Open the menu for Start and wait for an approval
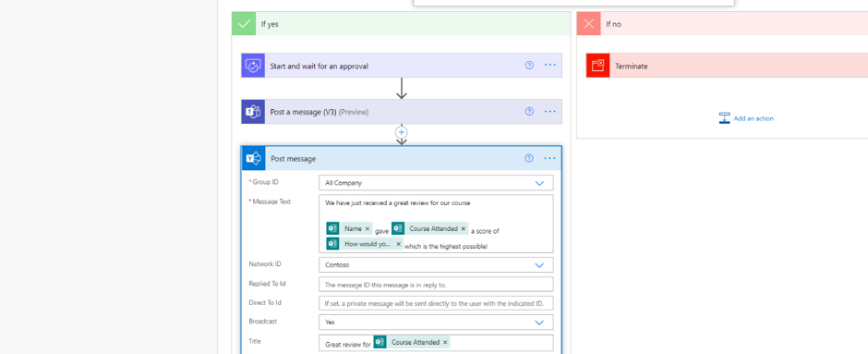The width and height of the screenshot is (868, 354). coord(549,66)
